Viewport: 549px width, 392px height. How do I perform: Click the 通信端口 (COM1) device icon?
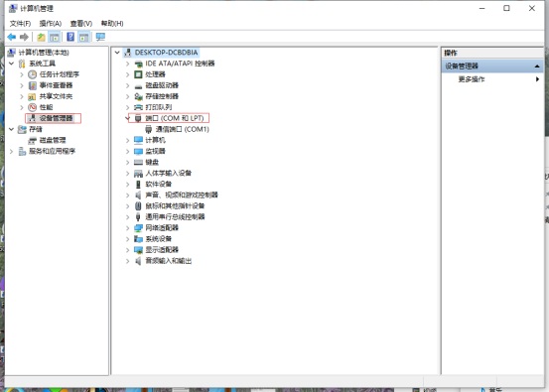coord(149,129)
